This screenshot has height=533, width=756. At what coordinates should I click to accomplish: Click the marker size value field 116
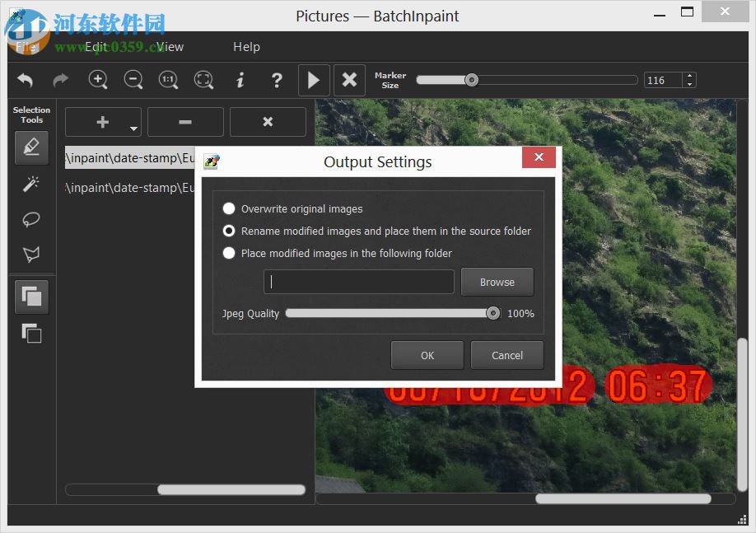pyautogui.click(x=663, y=80)
